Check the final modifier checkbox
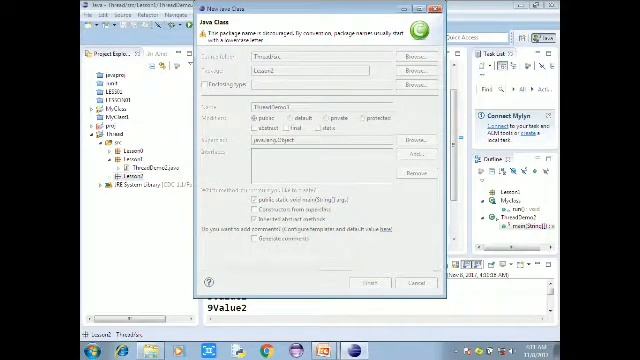The width and height of the screenshot is (640, 360). coord(286,128)
